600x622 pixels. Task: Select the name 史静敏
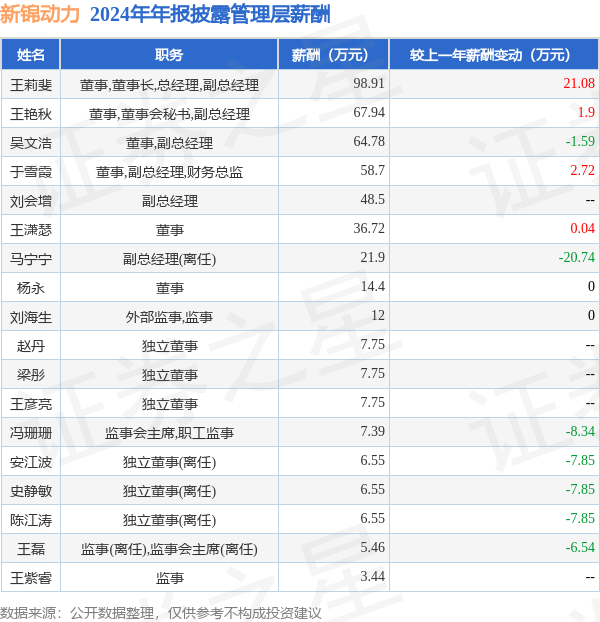pyautogui.click(x=31, y=491)
